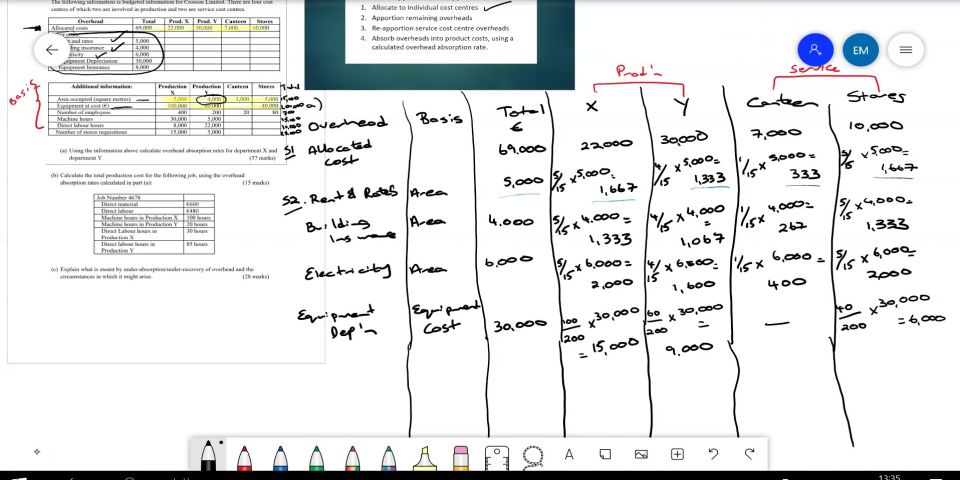Activate the lasso select tool
This screenshot has width=960, height=480.
pos(533,455)
